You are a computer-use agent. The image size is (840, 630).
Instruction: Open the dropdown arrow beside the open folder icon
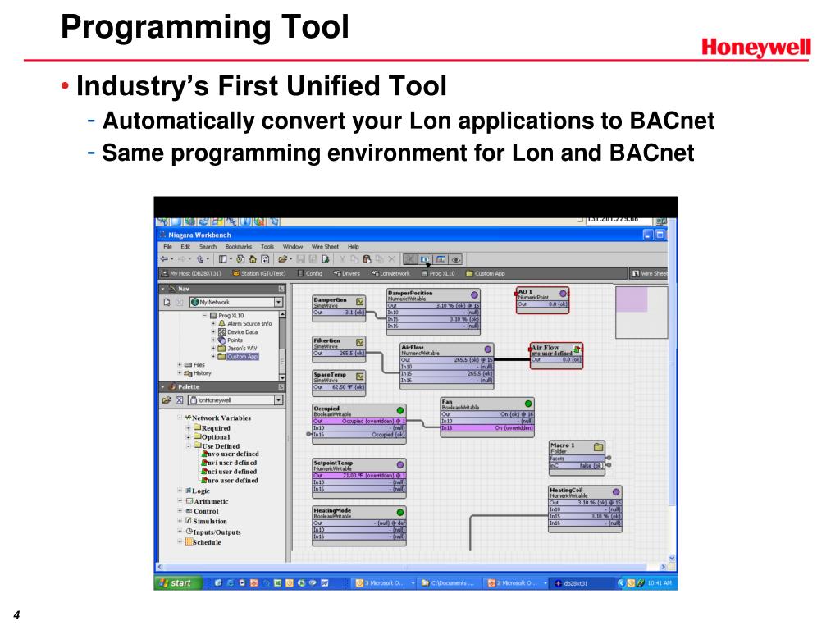[290, 259]
